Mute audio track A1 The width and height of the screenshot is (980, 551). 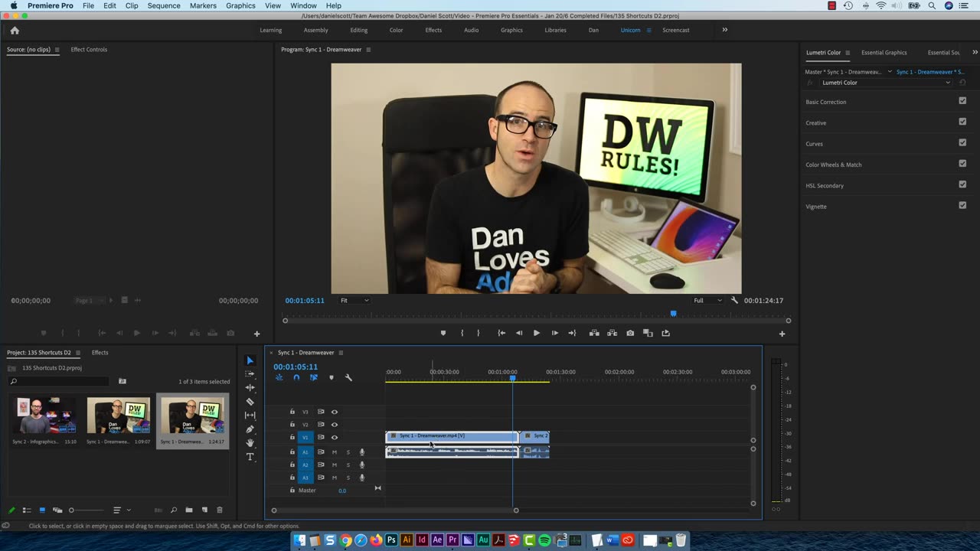[x=334, y=452]
